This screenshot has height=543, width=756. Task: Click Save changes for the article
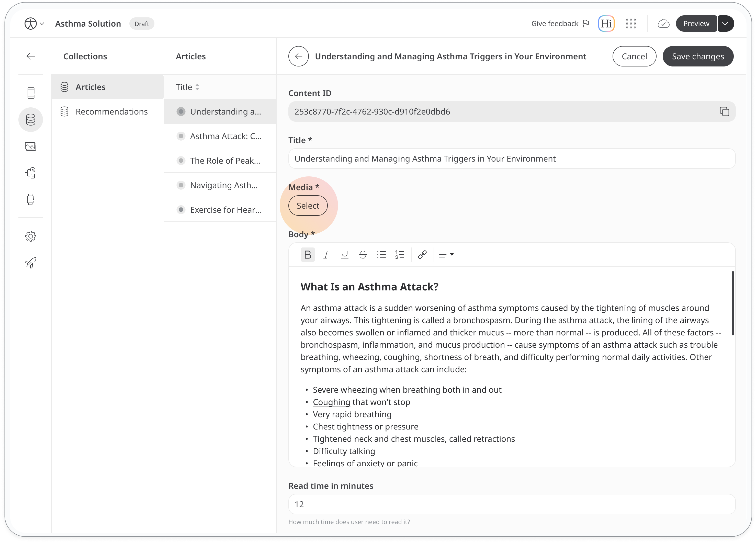tap(698, 56)
